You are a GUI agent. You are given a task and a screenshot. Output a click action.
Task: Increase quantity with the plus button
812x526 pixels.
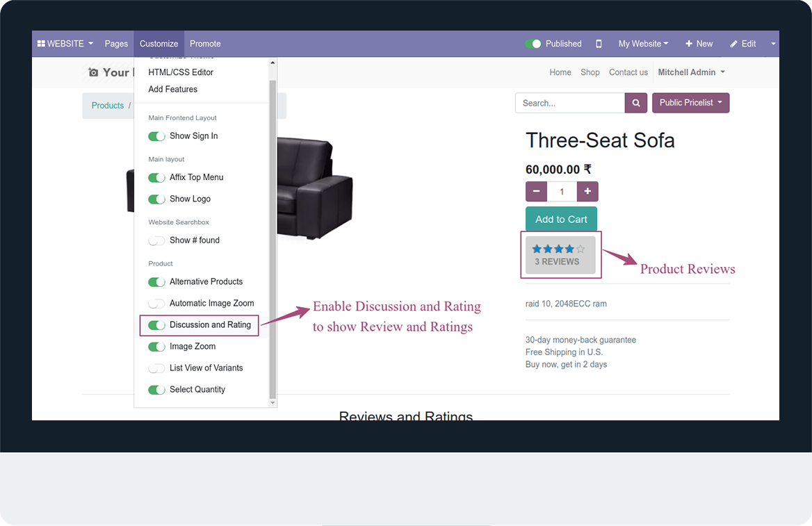click(587, 192)
